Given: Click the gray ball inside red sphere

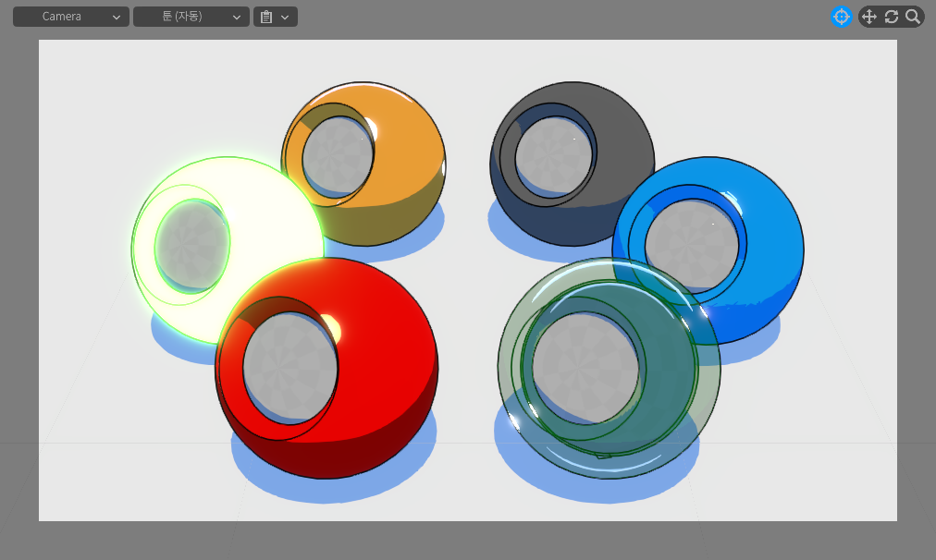Looking at the screenshot, I should tap(289, 369).
